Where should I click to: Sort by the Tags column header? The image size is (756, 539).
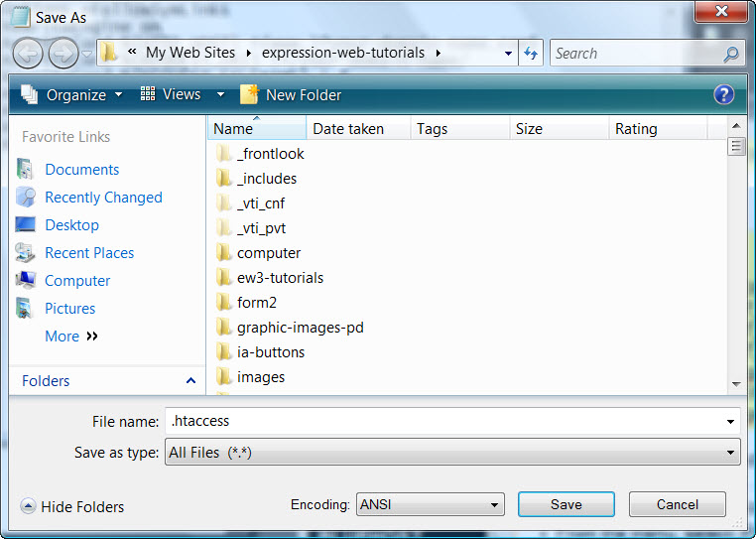[x=460, y=128]
